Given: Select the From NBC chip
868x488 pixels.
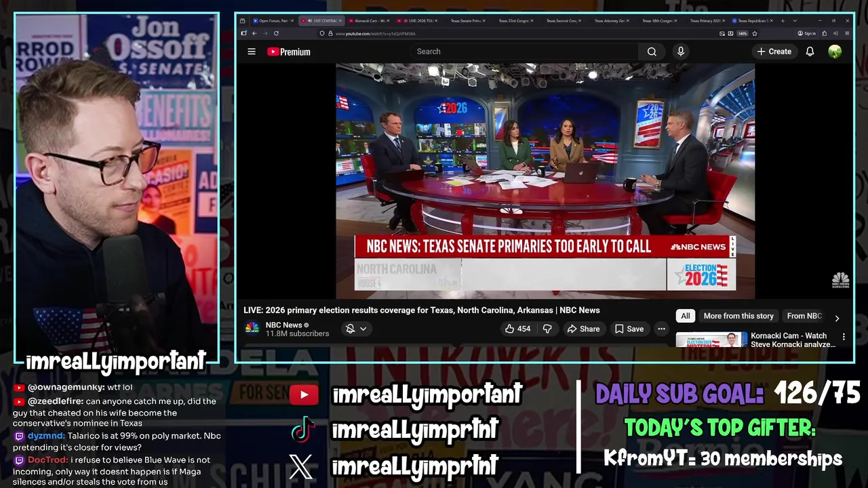Looking at the screenshot, I should pyautogui.click(x=804, y=316).
